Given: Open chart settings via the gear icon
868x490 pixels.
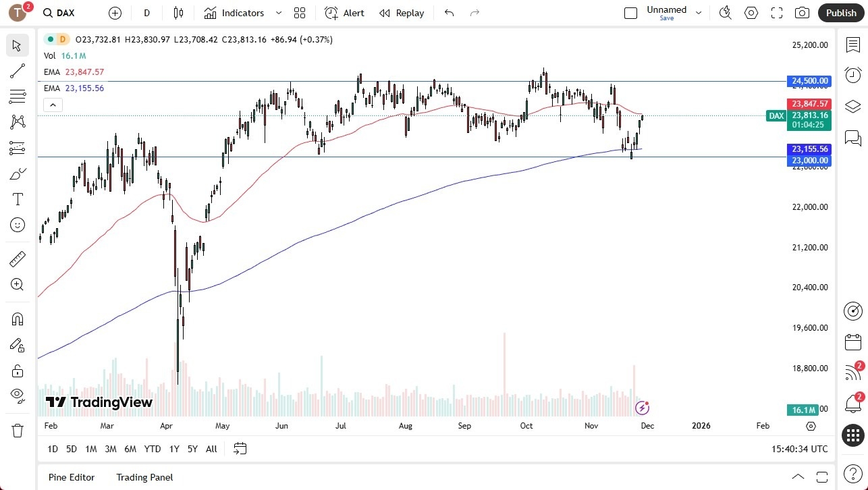Looking at the screenshot, I should click(751, 13).
